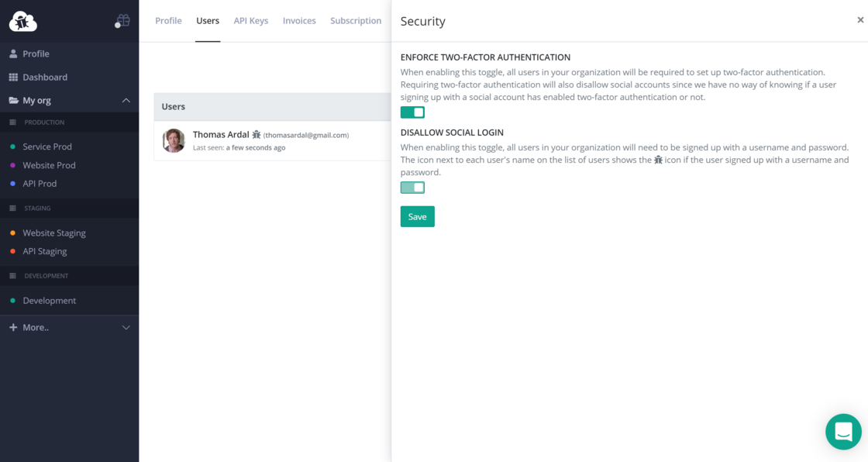Click the More.. label
Viewport: 868px width, 462px height.
click(36, 327)
